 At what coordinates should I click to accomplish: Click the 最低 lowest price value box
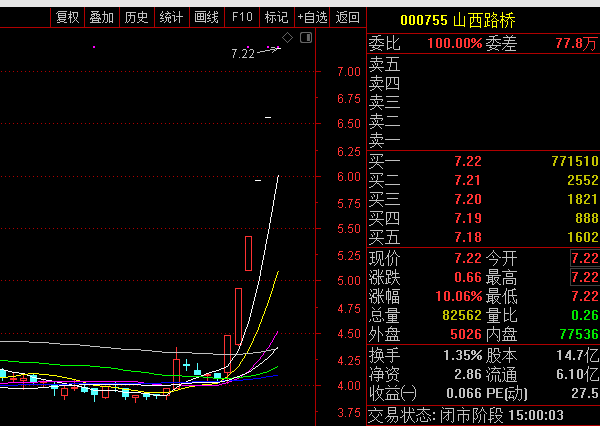[x=582, y=297]
